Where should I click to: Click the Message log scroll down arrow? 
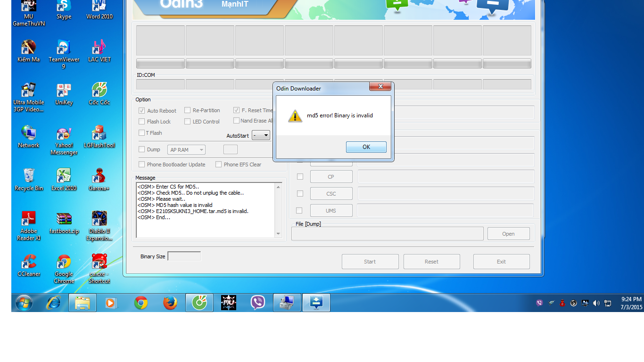tap(278, 233)
